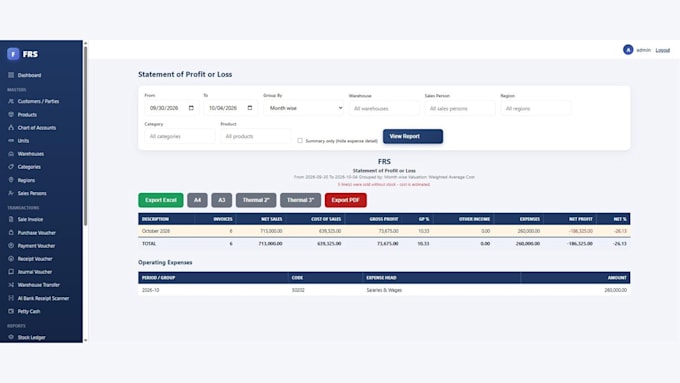Open Dashboard icon in sidebar
The image size is (680, 383).
coord(11,75)
